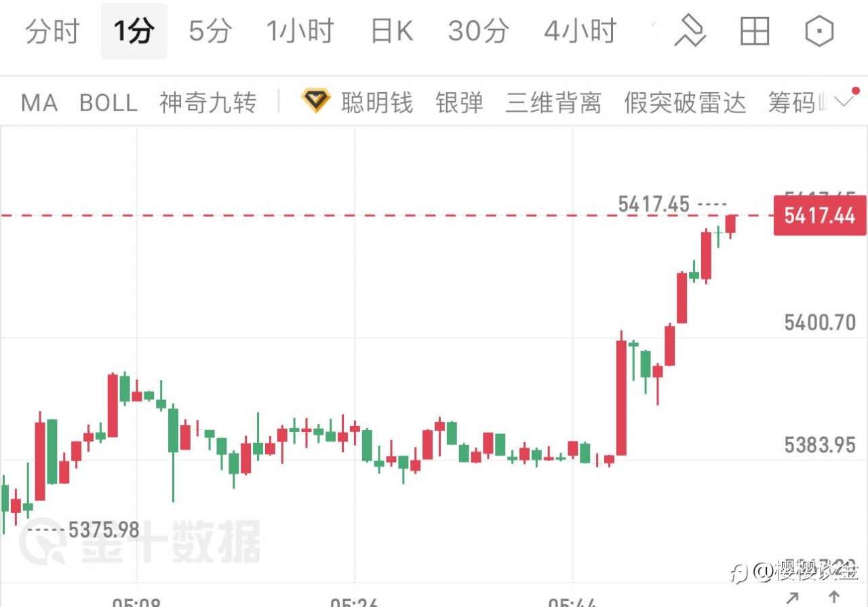Select the 5分 timeframe tab
This screenshot has width=868, height=607.
tap(210, 31)
